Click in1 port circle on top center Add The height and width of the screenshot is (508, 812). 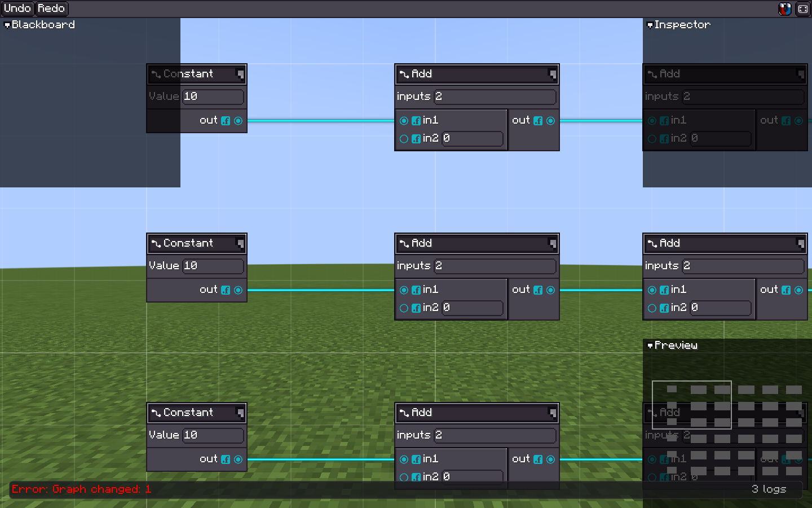coord(404,121)
